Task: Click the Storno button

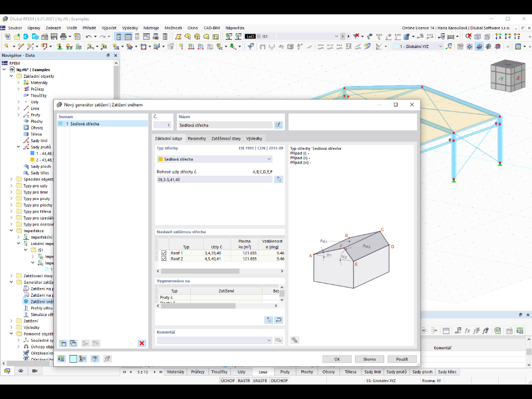Action: [369, 359]
